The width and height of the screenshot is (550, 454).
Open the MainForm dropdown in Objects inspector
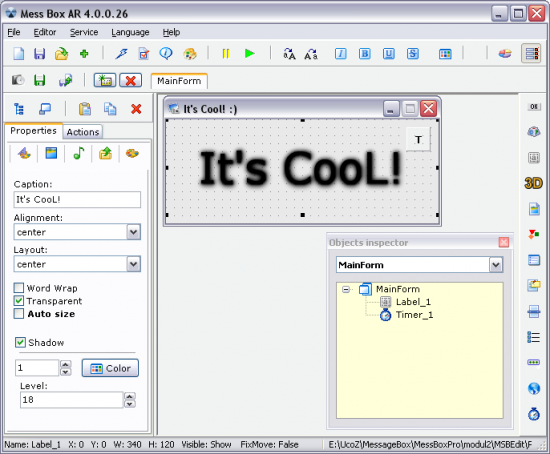pos(496,265)
